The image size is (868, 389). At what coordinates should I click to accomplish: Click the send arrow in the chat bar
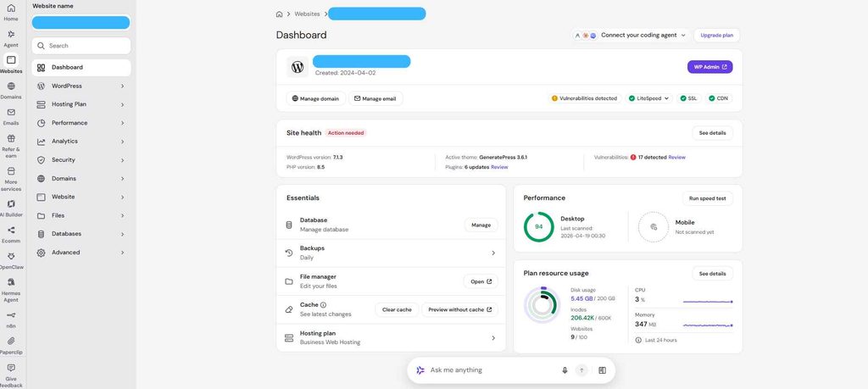581,370
